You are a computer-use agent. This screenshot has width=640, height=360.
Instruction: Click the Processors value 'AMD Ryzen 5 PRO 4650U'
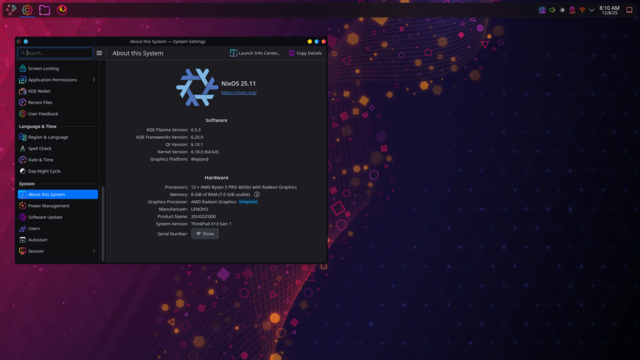226,187
